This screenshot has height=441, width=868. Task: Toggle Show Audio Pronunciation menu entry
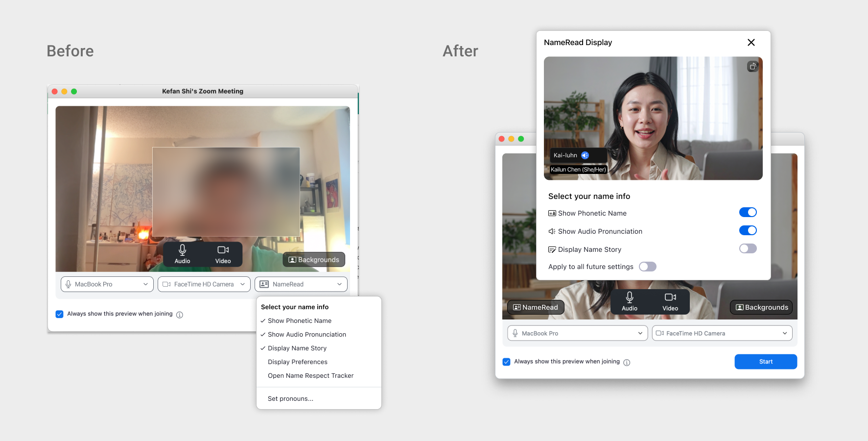click(x=319, y=335)
